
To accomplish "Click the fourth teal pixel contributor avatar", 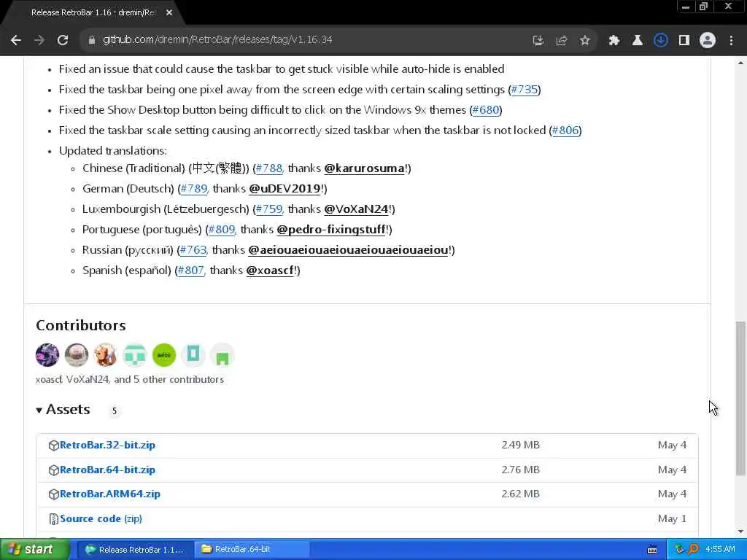I will [135, 355].
